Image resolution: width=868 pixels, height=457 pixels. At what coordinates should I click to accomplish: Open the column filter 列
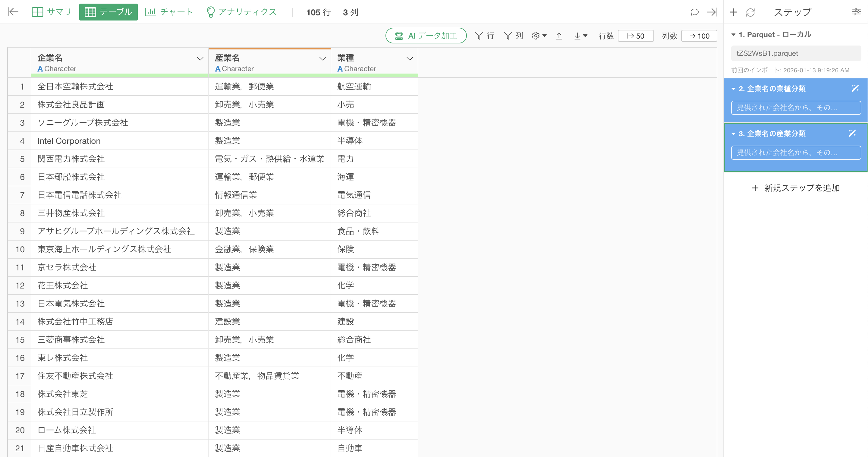tap(513, 36)
